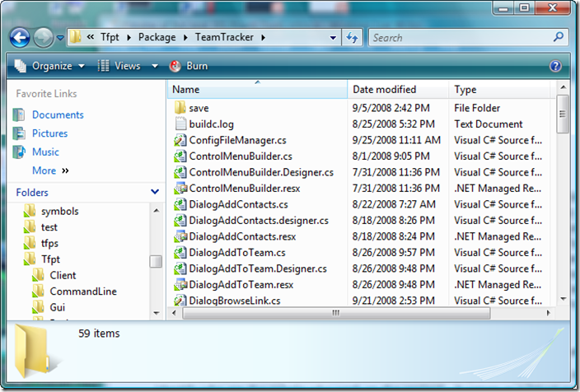Click the magnifier search icon
Viewport: 580px width, 392px height.
559,36
